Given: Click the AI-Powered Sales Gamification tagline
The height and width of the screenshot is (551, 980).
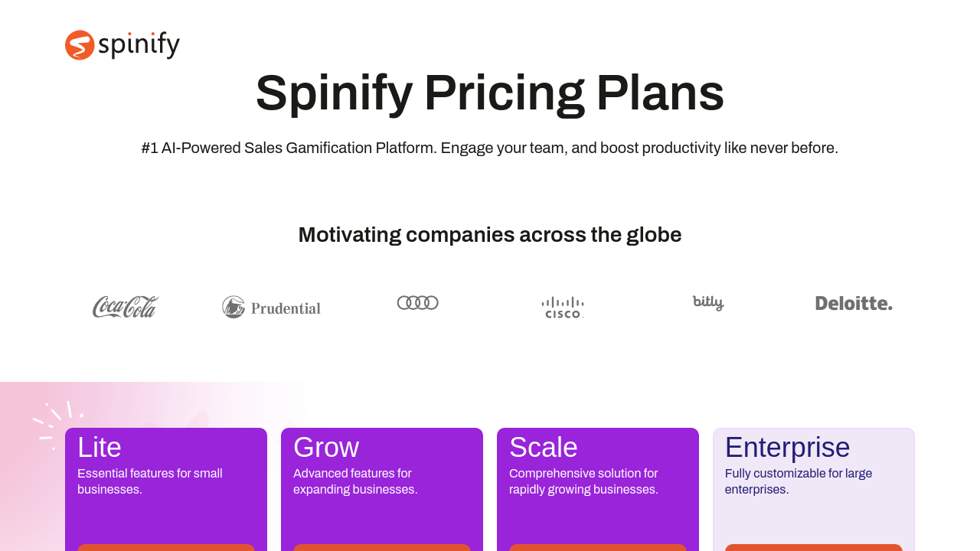Looking at the screenshot, I should click(x=490, y=148).
